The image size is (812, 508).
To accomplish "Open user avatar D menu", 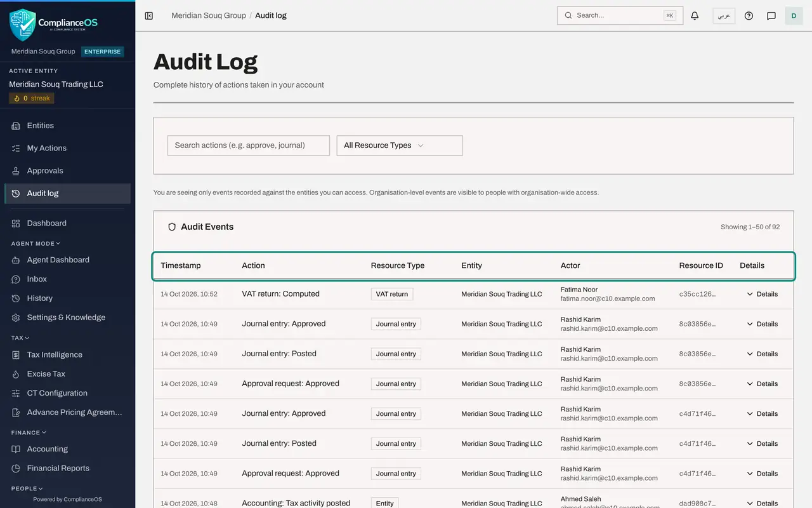I will [794, 16].
